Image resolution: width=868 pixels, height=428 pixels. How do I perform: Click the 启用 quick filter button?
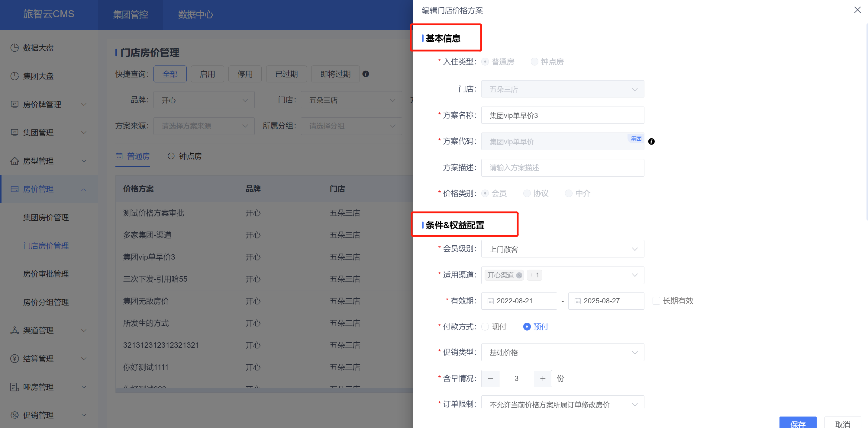(207, 74)
